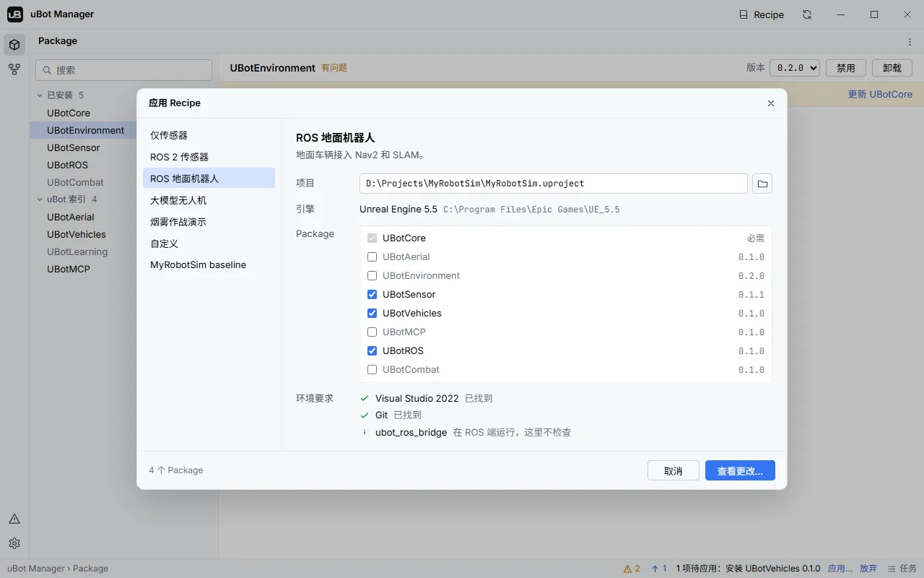Click the warning count icon in status bar
Image resolution: width=924 pixels, height=578 pixels.
pyautogui.click(x=632, y=569)
